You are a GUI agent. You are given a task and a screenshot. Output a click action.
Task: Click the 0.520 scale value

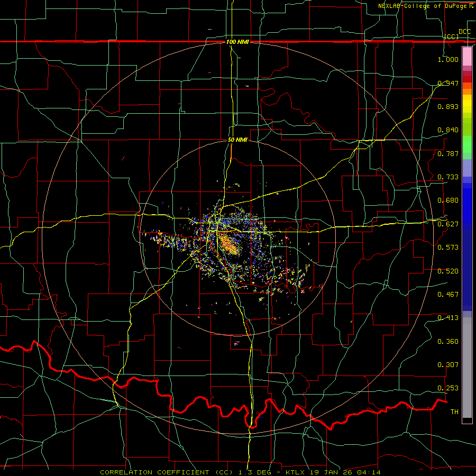pyautogui.click(x=448, y=271)
